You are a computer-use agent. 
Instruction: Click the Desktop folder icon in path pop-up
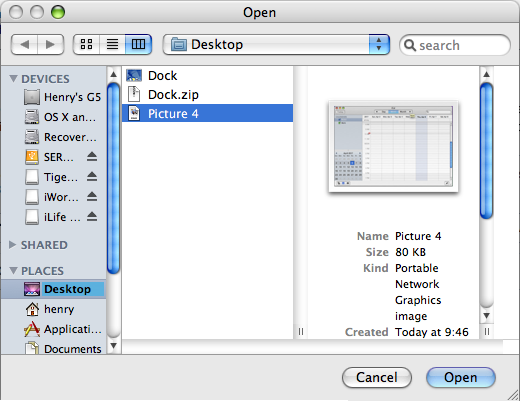pos(179,44)
